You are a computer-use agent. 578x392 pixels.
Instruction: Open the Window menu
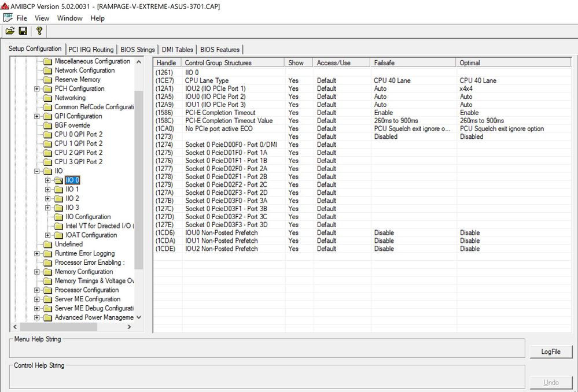point(69,18)
